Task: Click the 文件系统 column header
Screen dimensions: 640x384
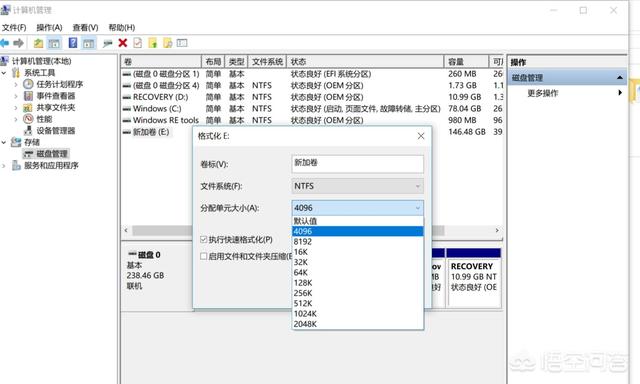Action: [x=267, y=62]
